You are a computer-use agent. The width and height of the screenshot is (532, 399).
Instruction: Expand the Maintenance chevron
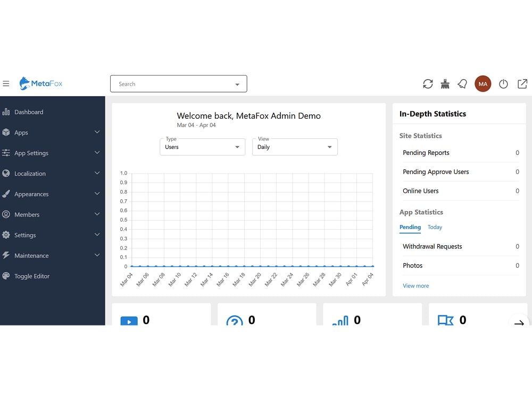(97, 255)
